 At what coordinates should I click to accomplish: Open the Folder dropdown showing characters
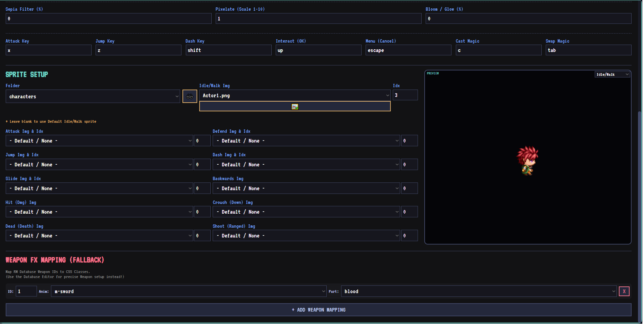93,97
